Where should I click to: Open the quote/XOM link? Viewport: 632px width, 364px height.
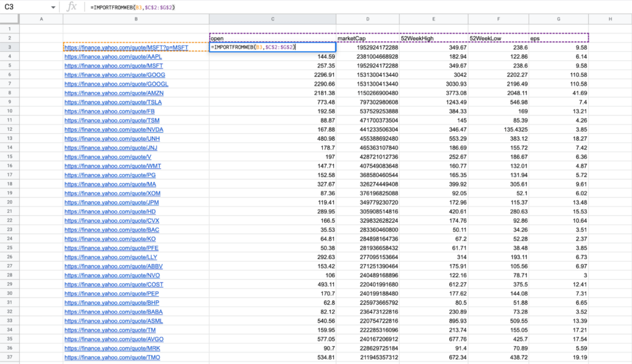[112, 194]
